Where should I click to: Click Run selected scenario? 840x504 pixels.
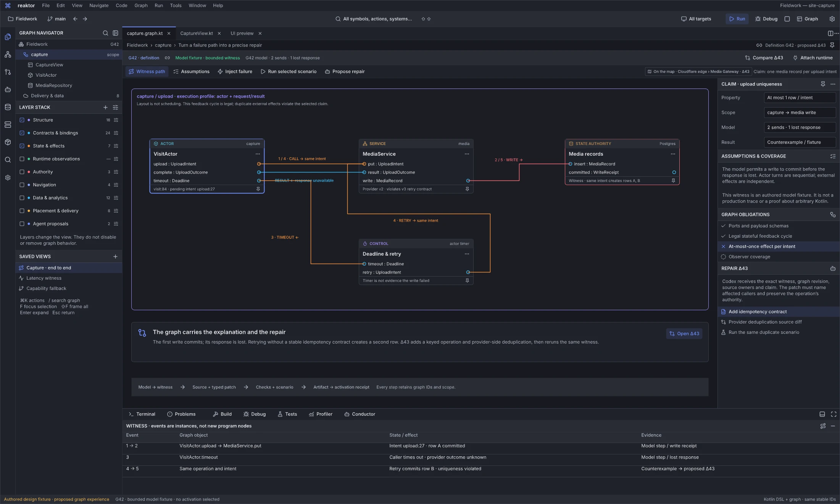click(288, 72)
